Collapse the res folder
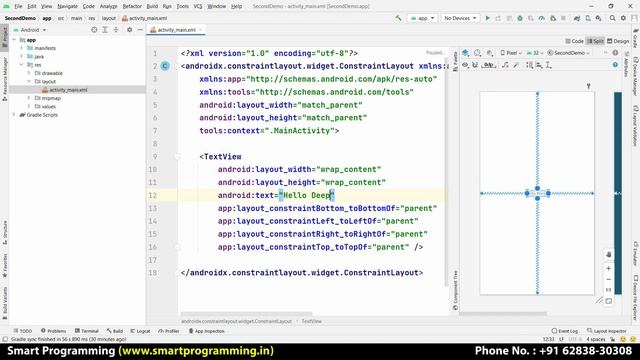Screen dimensions: 640x360 pos(22,64)
